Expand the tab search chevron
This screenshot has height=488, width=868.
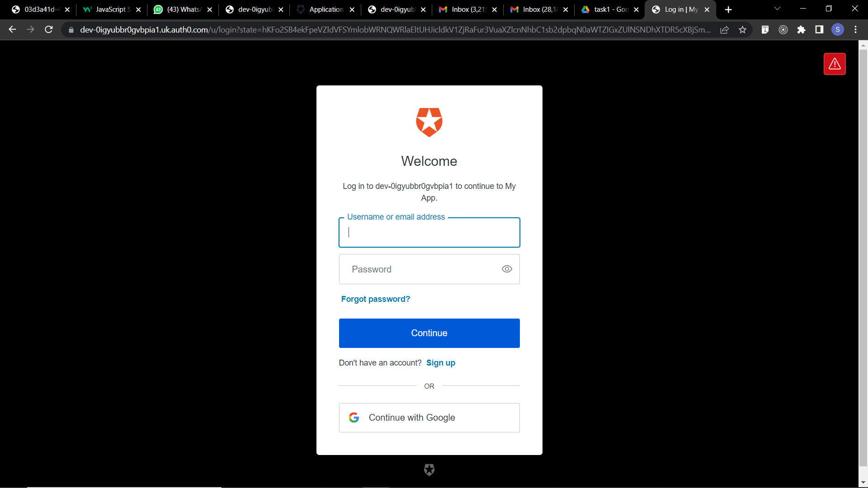click(777, 9)
